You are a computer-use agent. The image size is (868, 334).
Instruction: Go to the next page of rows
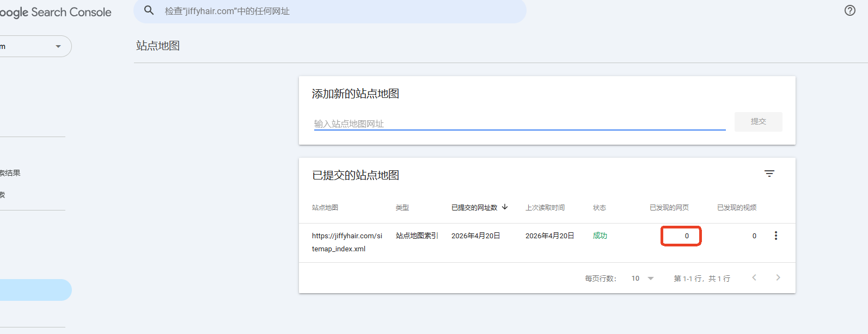pos(778,278)
